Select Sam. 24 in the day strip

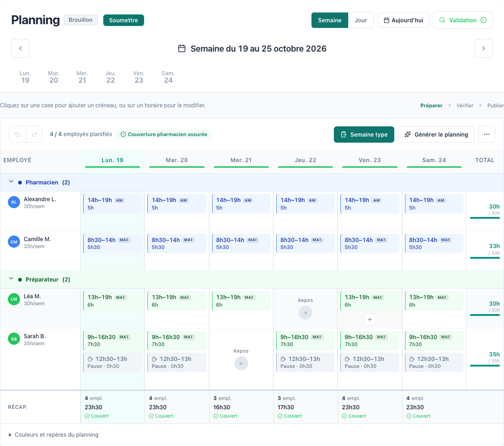pos(168,77)
